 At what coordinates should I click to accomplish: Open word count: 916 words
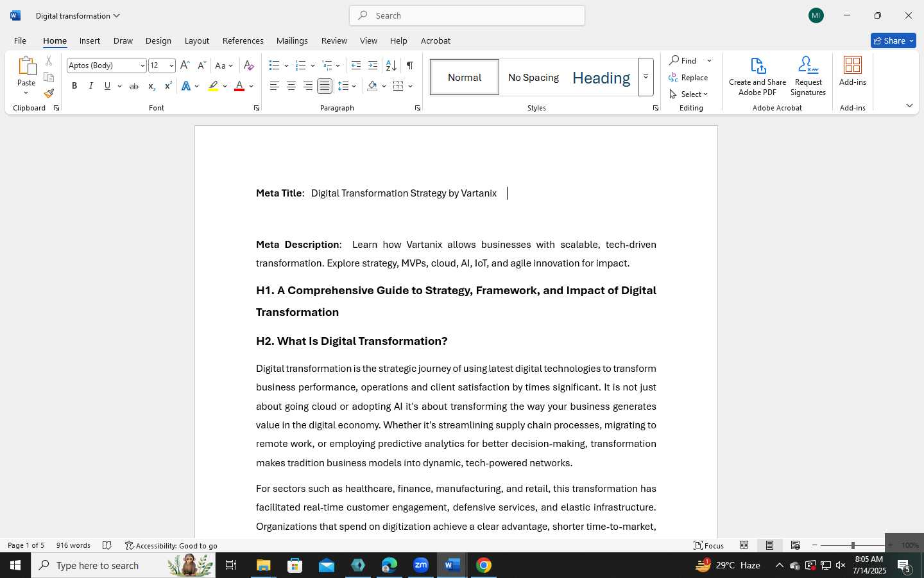[73, 545]
